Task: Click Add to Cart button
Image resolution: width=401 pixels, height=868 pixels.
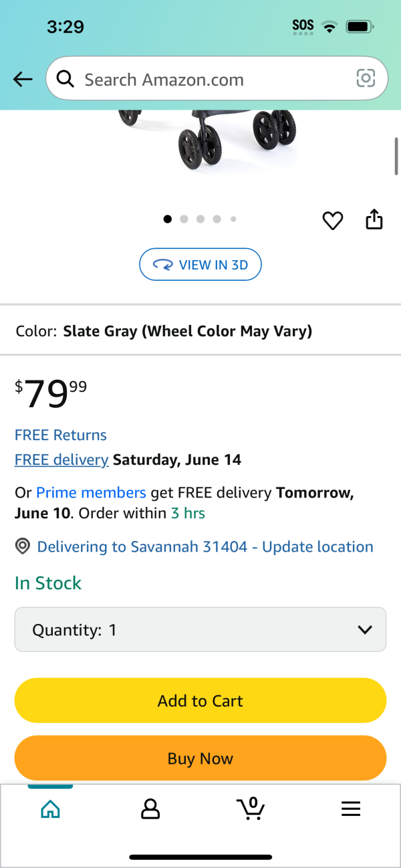Action: click(200, 701)
